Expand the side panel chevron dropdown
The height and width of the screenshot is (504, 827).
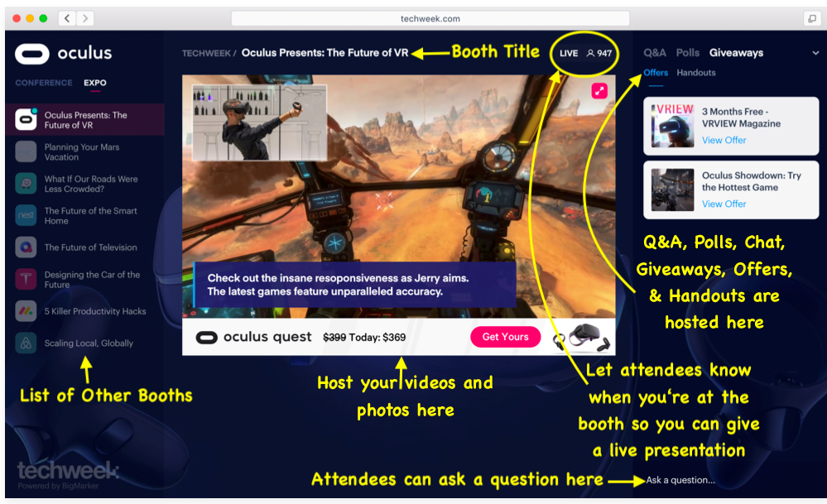click(816, 53)
